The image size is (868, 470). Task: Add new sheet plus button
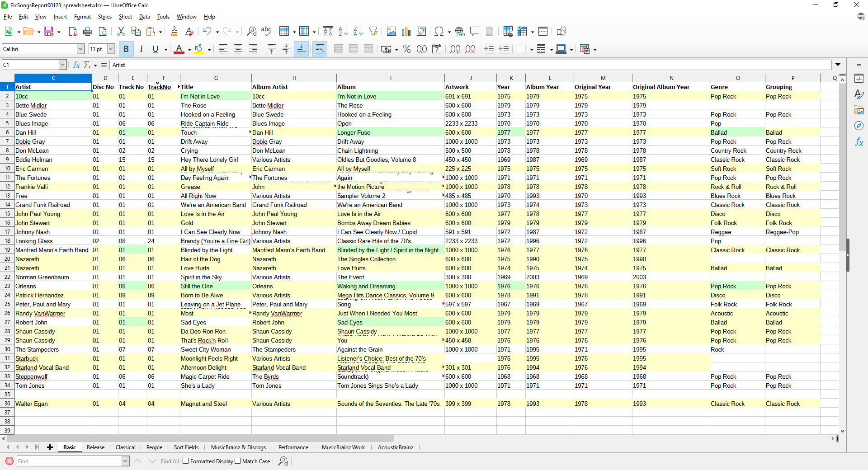point(50,447)
